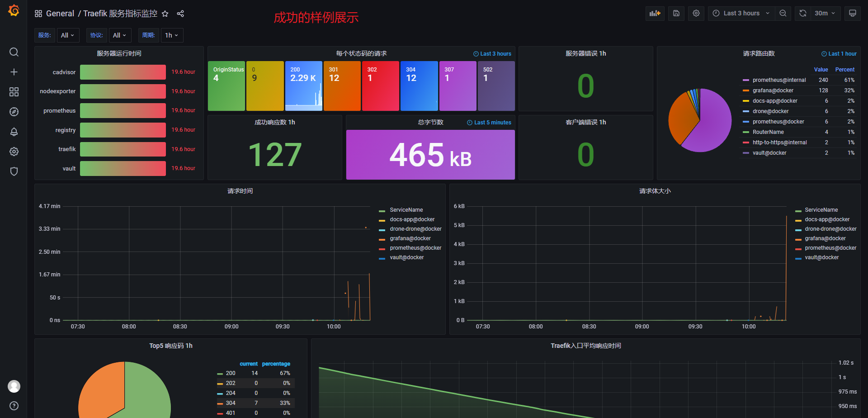This screenshot has width=868, height=418.
Task: Open the 成功响应数 1h panel title menu
Action: coord(274,122)
